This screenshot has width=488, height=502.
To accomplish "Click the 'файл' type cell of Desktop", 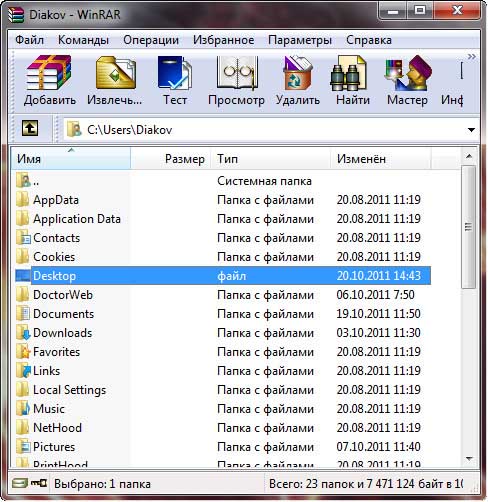I will pos(231,276).
